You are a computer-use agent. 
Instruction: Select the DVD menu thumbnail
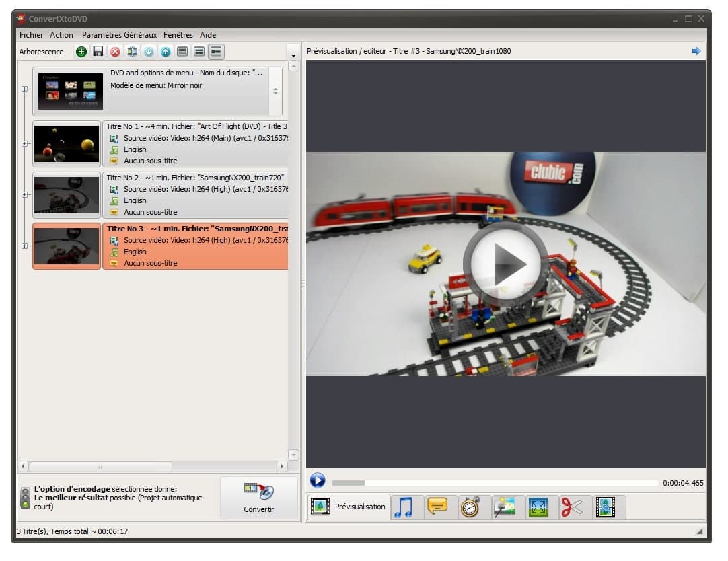(71, 91)
